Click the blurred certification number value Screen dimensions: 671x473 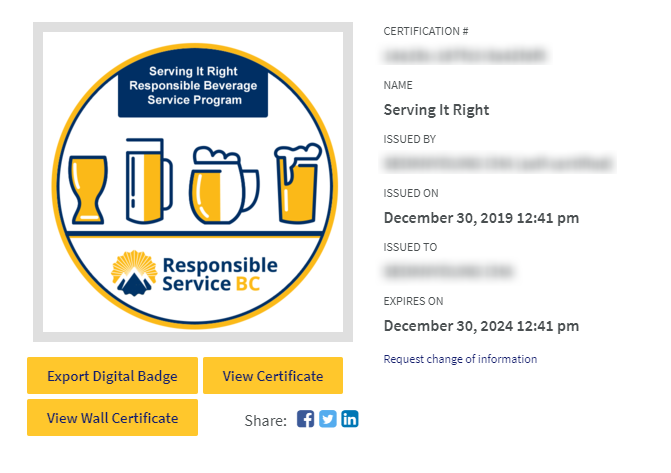tap(465, 55)
